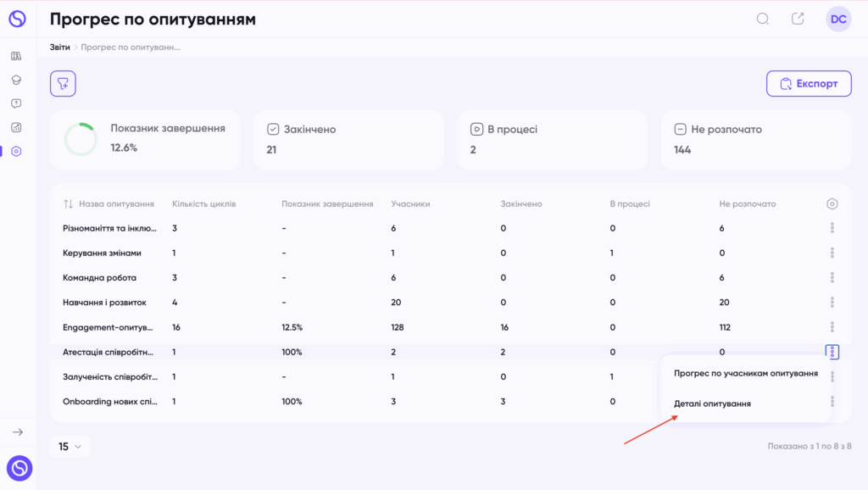
Task: Open the three-dot menu for Керування змінами row
Action: (x=832, y=253)
